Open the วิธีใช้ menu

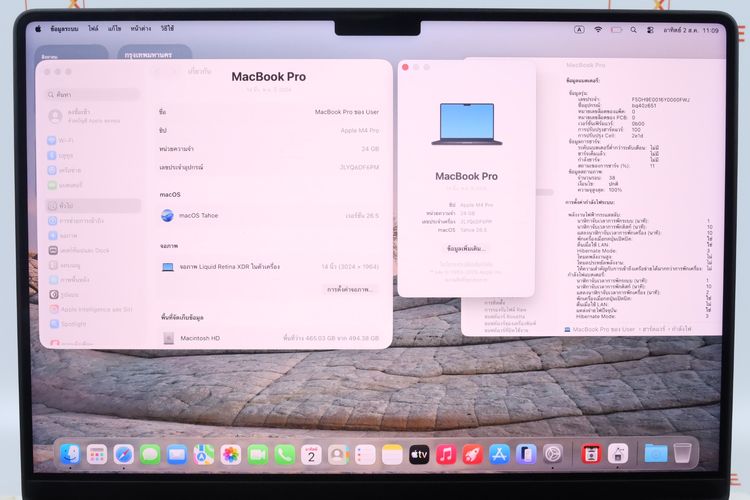click(x=167, y=29)
